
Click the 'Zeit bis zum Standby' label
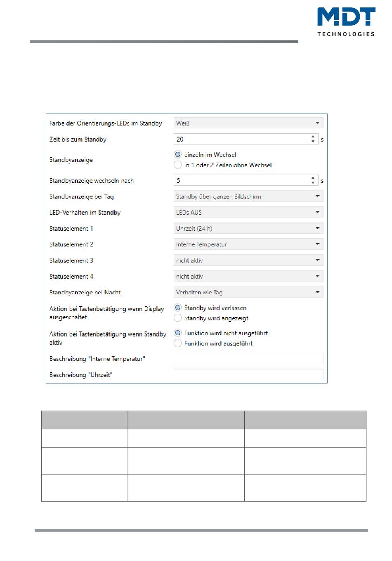point(78,140)
